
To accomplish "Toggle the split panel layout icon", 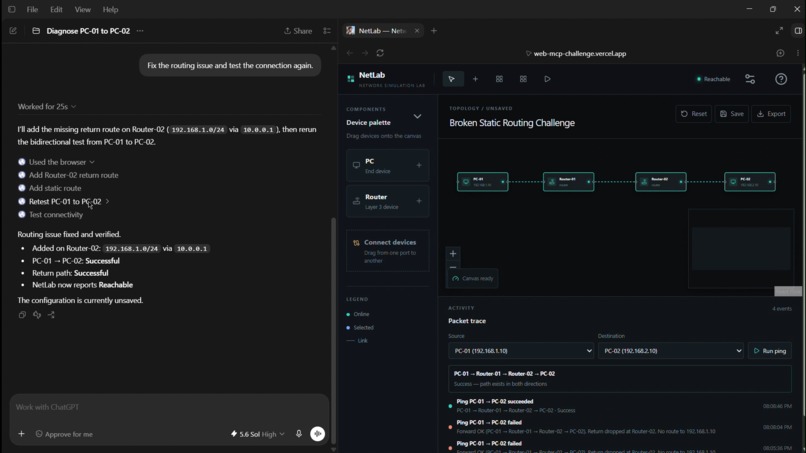I will point(798,31).
